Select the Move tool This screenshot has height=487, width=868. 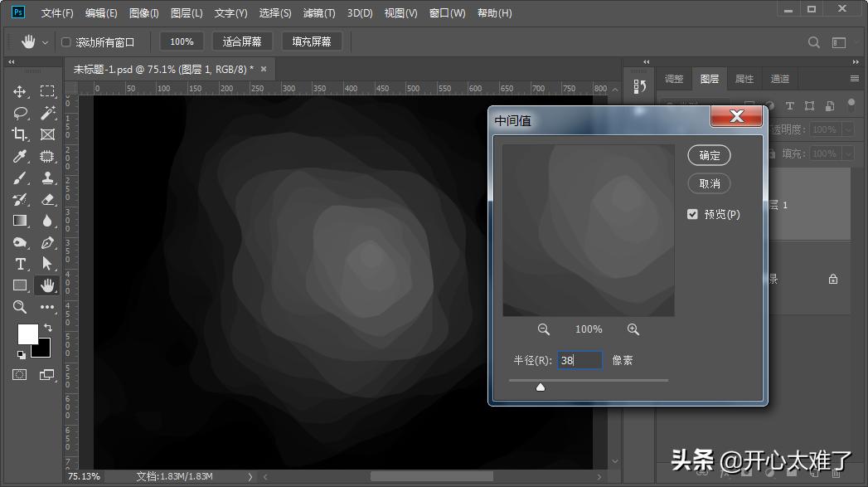click(20, 91)
